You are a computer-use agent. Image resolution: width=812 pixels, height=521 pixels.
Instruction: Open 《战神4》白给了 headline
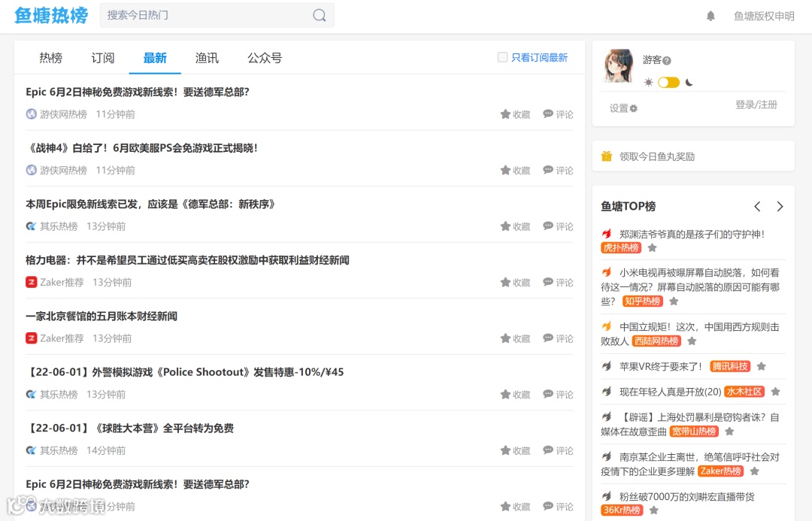141,148
